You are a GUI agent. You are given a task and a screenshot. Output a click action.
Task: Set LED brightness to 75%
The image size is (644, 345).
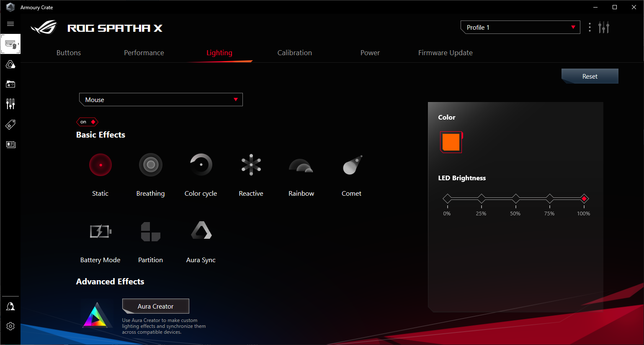pyautogui.click(x=550, y=199)
